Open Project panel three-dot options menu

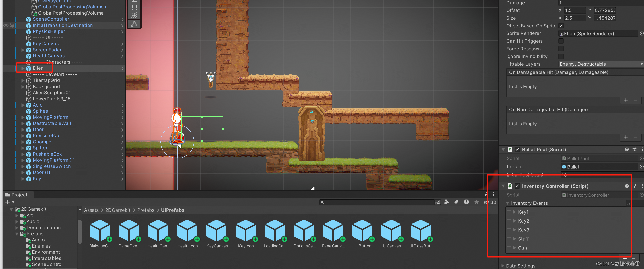click(493, 194)
